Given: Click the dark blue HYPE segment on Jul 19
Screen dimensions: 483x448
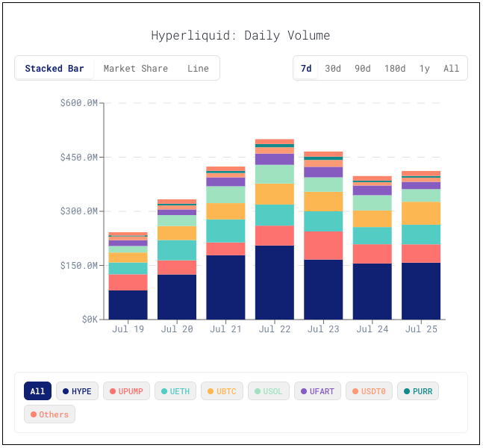Looking at the screenshot, I should [128, 305].
